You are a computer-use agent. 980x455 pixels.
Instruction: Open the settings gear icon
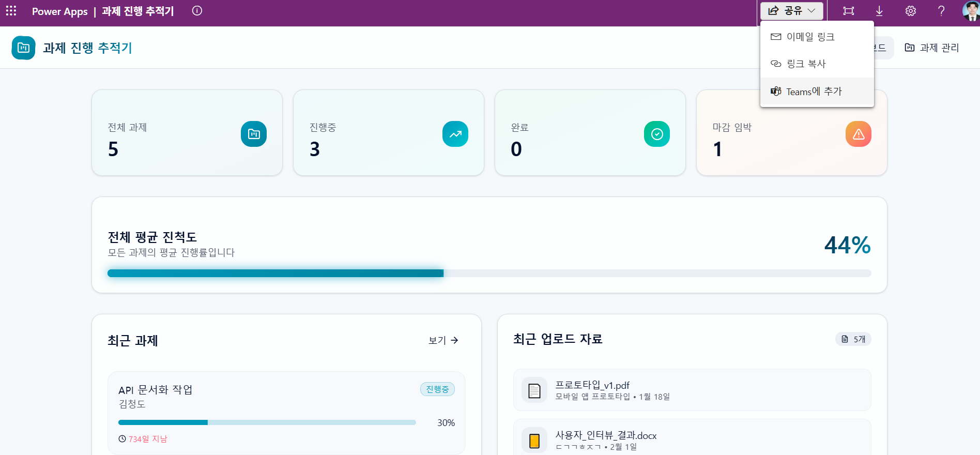[911, 11]
